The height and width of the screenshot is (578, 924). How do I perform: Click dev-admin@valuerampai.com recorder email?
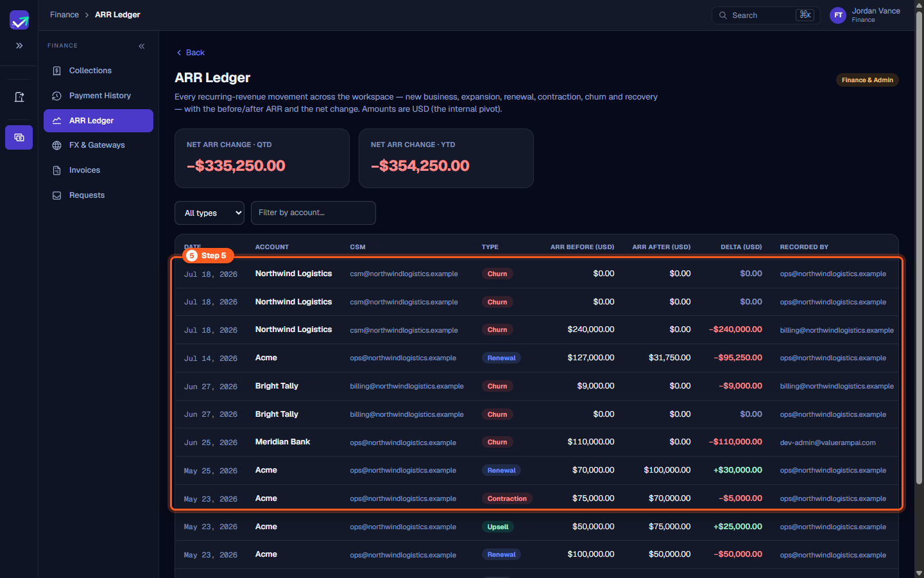click(828, 442)
